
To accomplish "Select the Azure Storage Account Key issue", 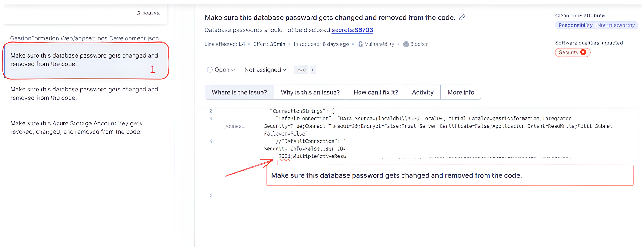I will [x=76, y=127].
